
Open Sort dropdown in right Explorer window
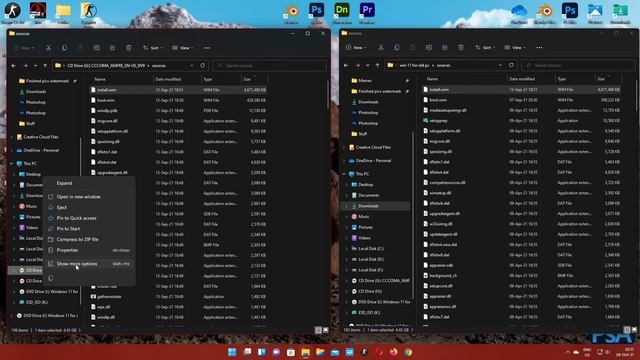point(485,48)
